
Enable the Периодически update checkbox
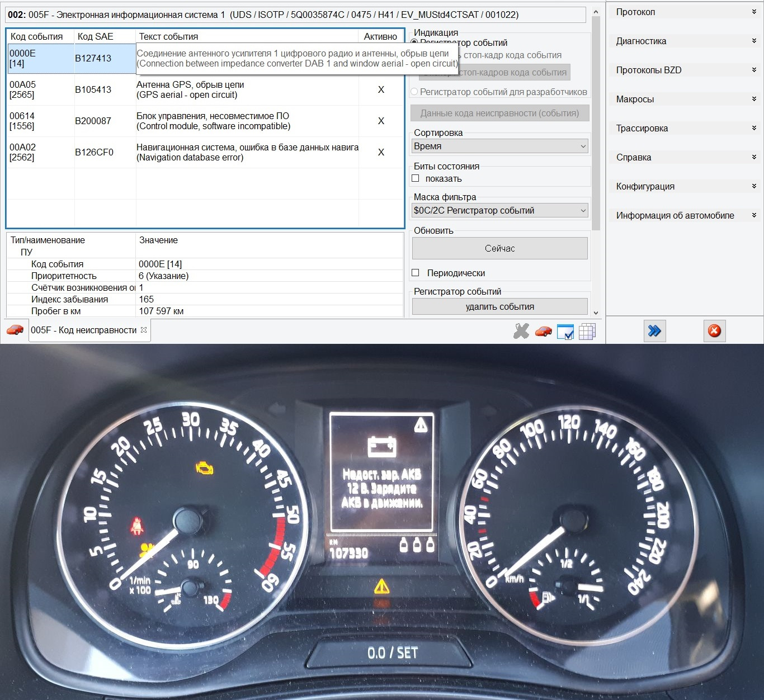[416, 273]
